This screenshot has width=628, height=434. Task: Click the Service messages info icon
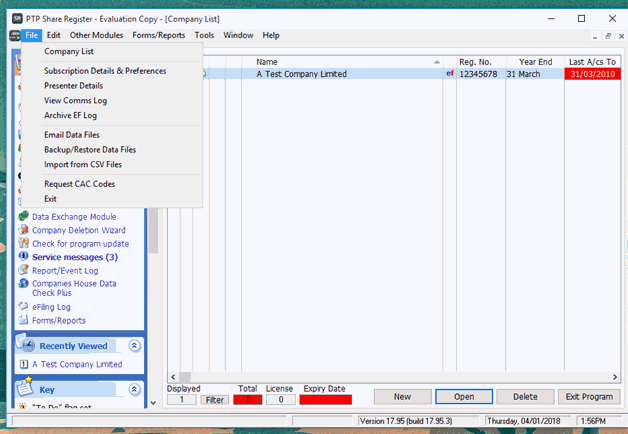(24, 256)
